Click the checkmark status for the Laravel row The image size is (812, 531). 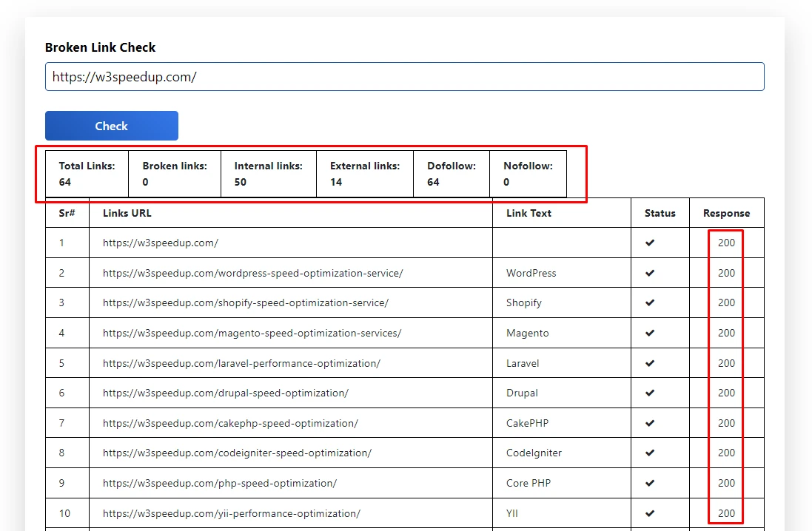point(650,363)
